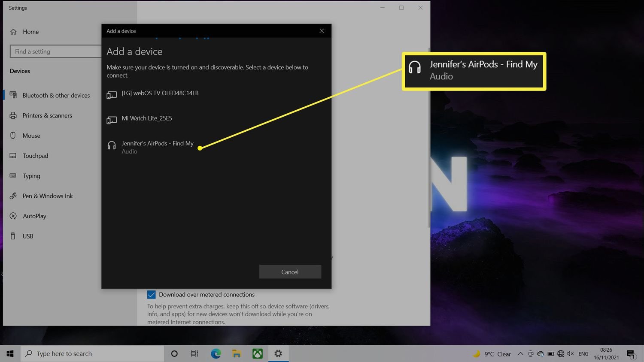
Task: Select the LG webOS TV device icon
Action: (112, 95)
